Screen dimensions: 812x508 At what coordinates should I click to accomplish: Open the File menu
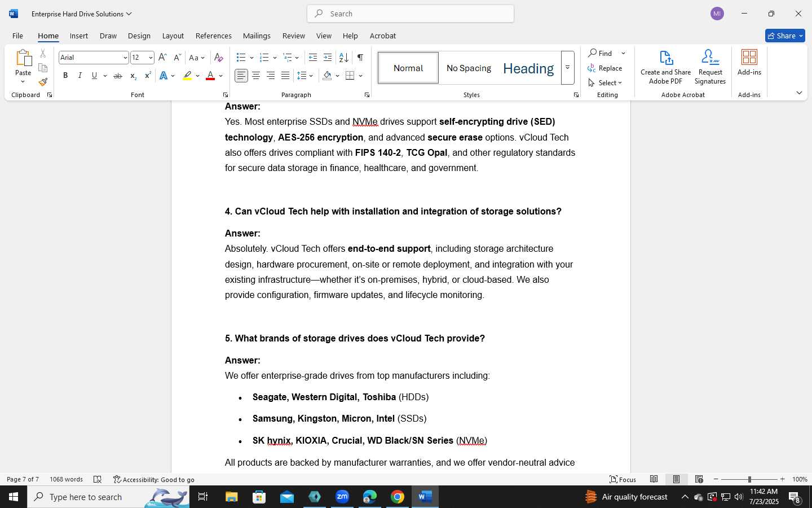17,36
